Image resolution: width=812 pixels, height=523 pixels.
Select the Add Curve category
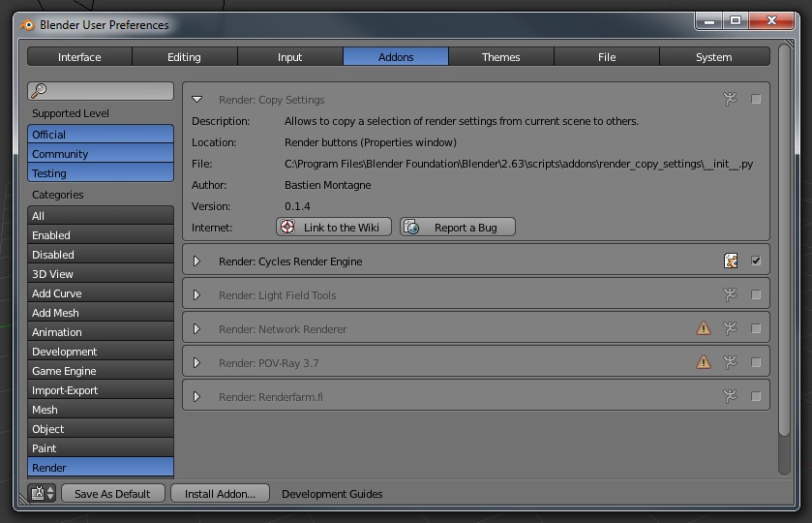point(101,293)
